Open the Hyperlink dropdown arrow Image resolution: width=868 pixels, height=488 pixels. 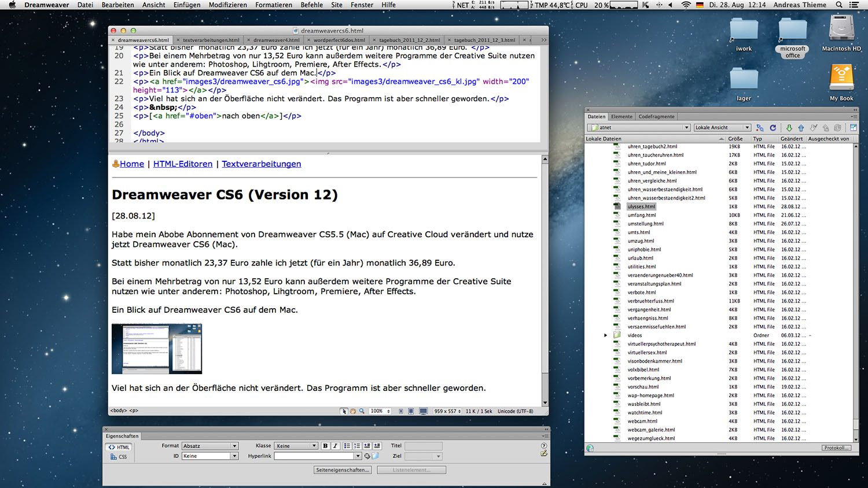[x=358, y=456]
